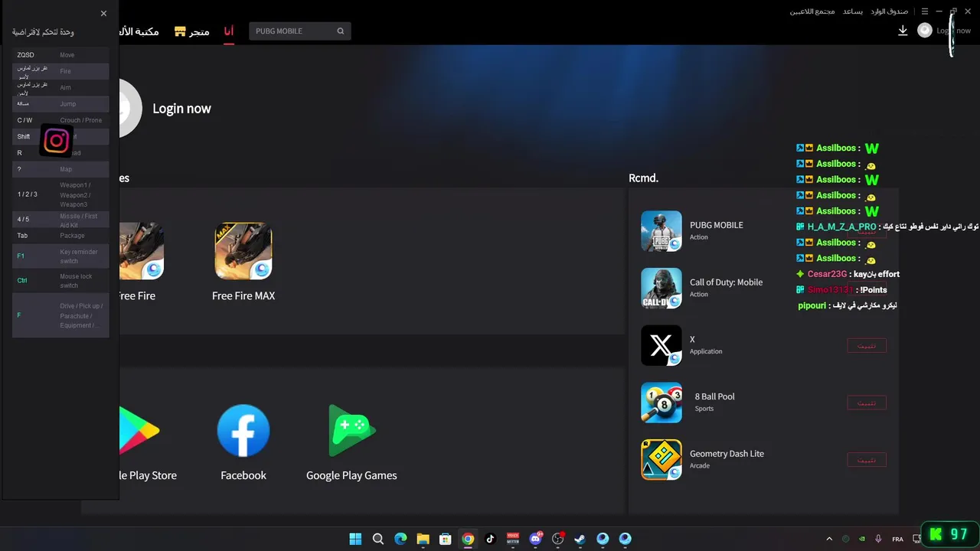This screenshot has width=980, height=551.
Task: Open Discord from the taskbar
Action: (535, 539)
